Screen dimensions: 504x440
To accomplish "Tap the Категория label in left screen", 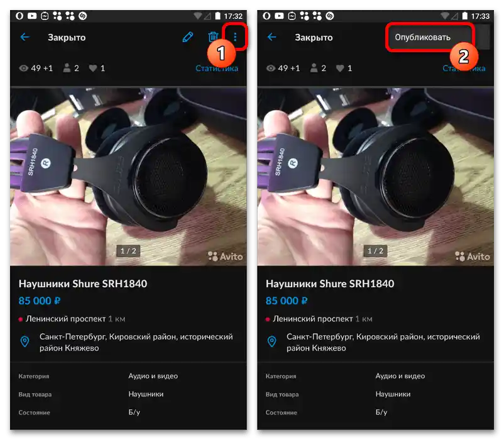I will 34,377.
